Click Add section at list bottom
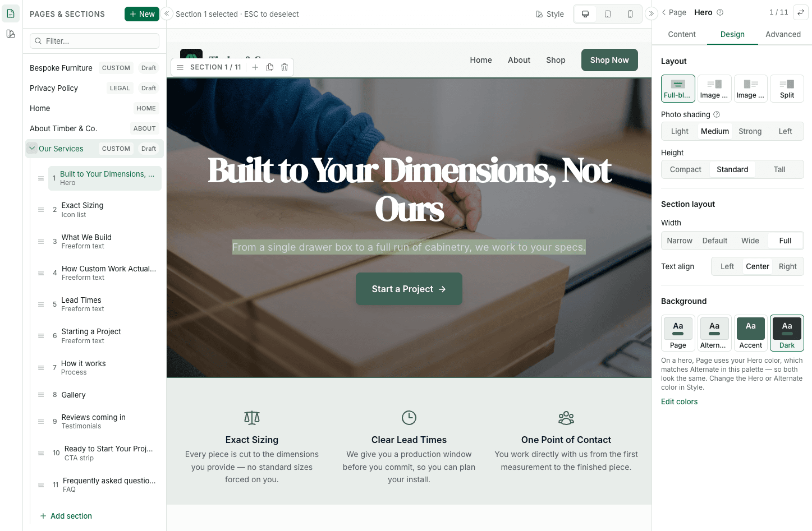 66,516
